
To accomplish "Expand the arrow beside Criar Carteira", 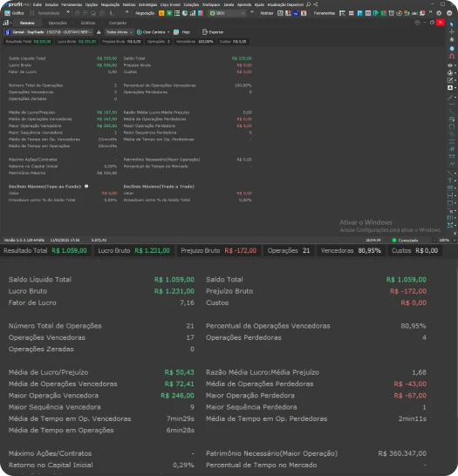I will [168, 32].
